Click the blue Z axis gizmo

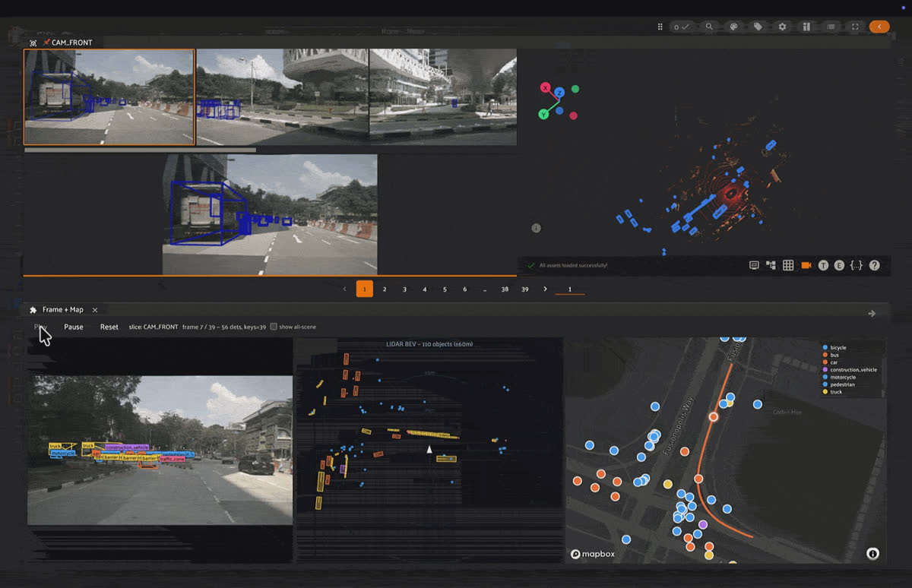tap(559, 93)
